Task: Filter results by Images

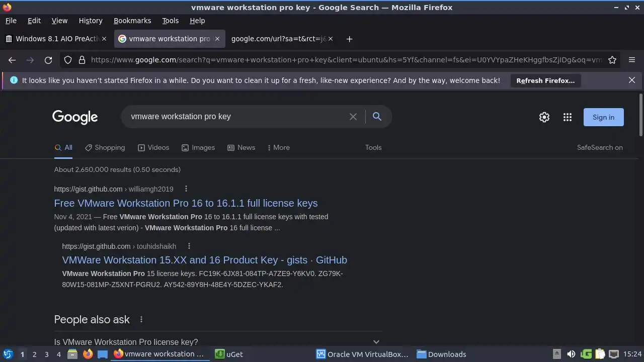Action: 198,147
